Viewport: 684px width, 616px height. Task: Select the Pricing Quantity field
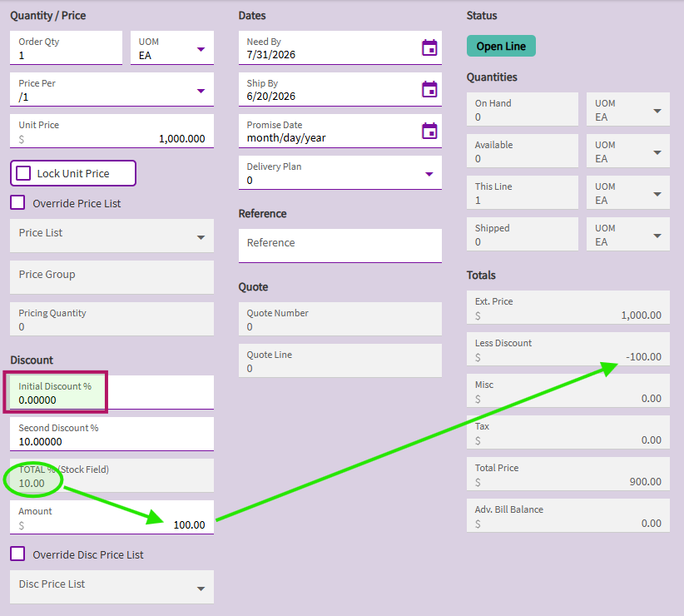(112, 319)
